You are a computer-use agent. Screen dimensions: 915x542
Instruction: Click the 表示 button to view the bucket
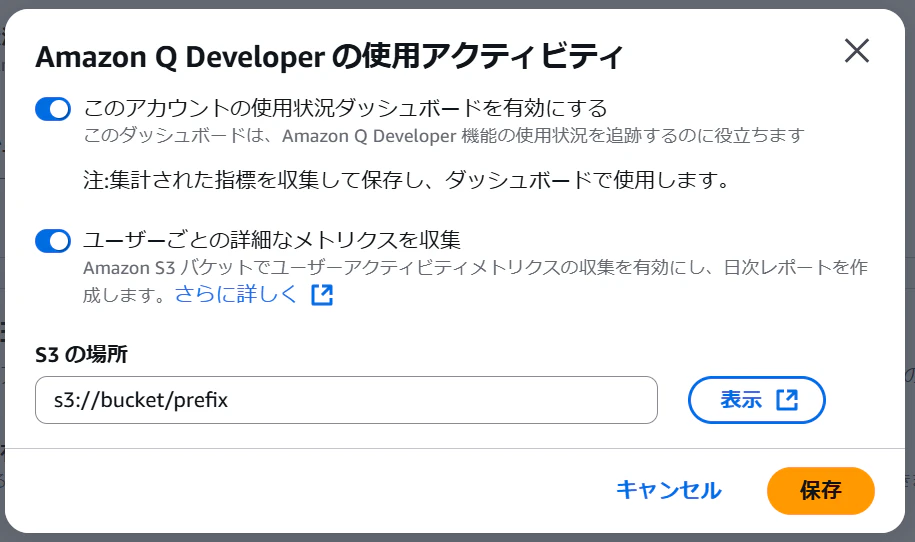click(756, 400)
